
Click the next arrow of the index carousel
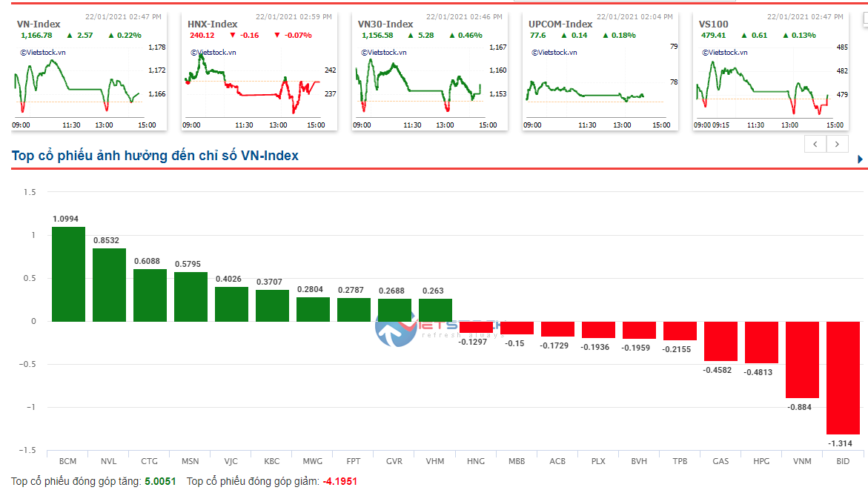(x=838, y=145)
